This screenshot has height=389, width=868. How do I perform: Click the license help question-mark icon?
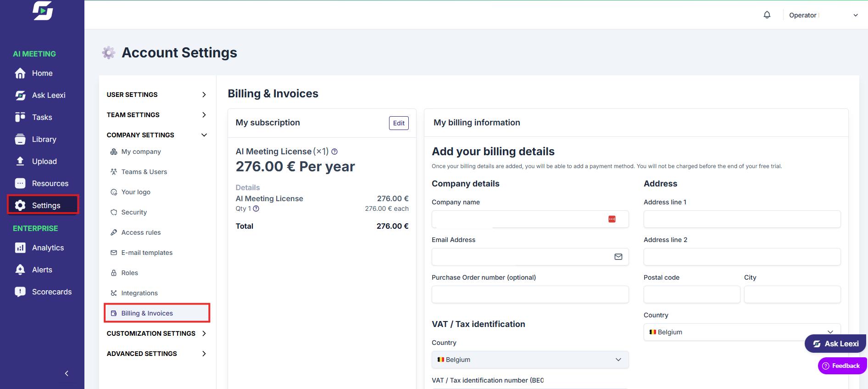[334, 152]
